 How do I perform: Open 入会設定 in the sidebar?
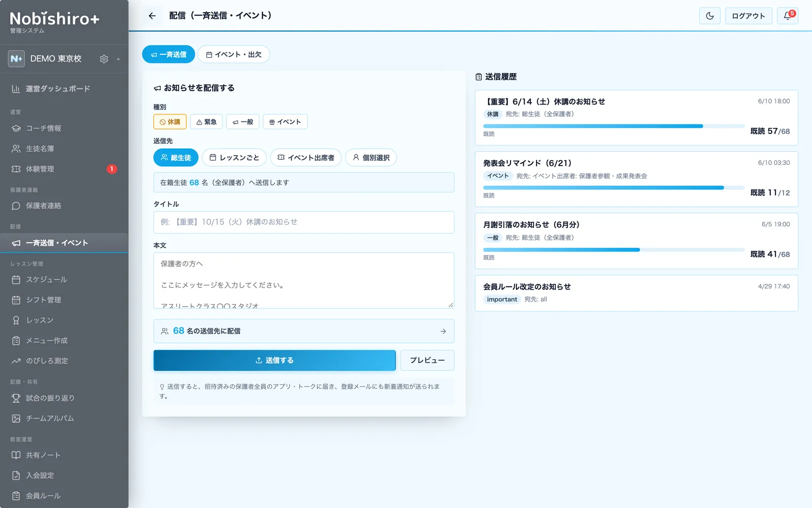coord(64,475)
